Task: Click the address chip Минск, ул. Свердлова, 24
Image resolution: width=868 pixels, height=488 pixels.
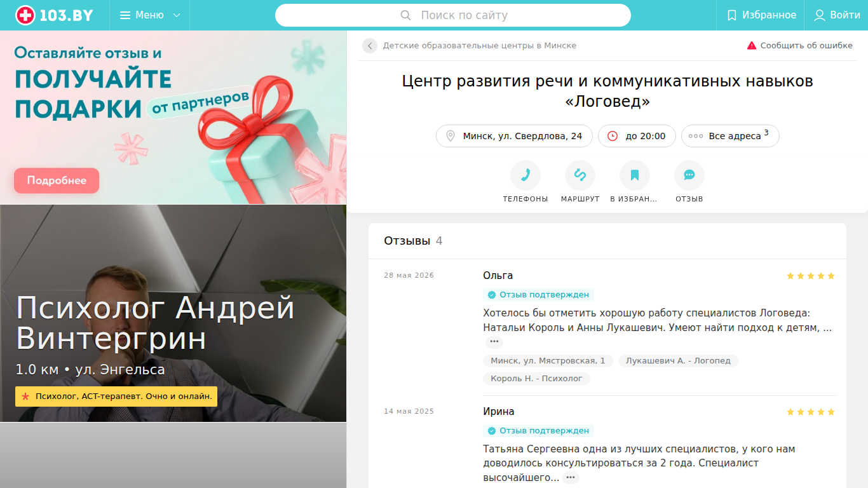Action: click(514, 136)
